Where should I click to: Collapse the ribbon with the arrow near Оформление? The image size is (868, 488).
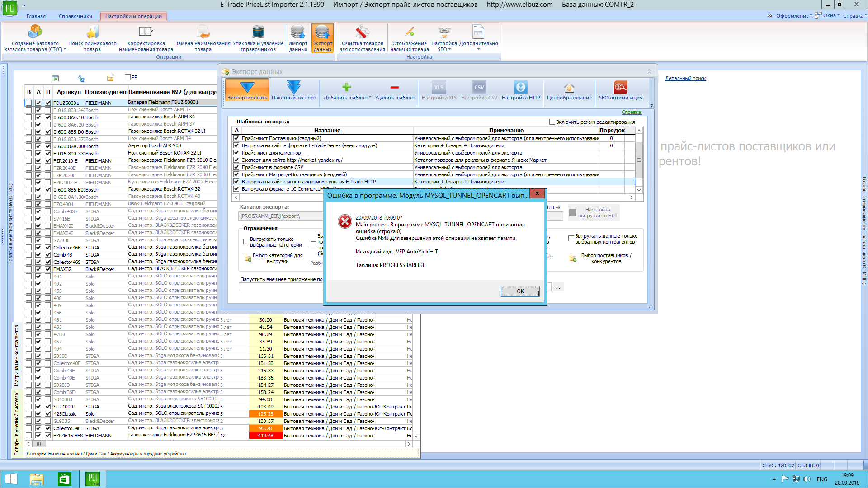[769, 16]
